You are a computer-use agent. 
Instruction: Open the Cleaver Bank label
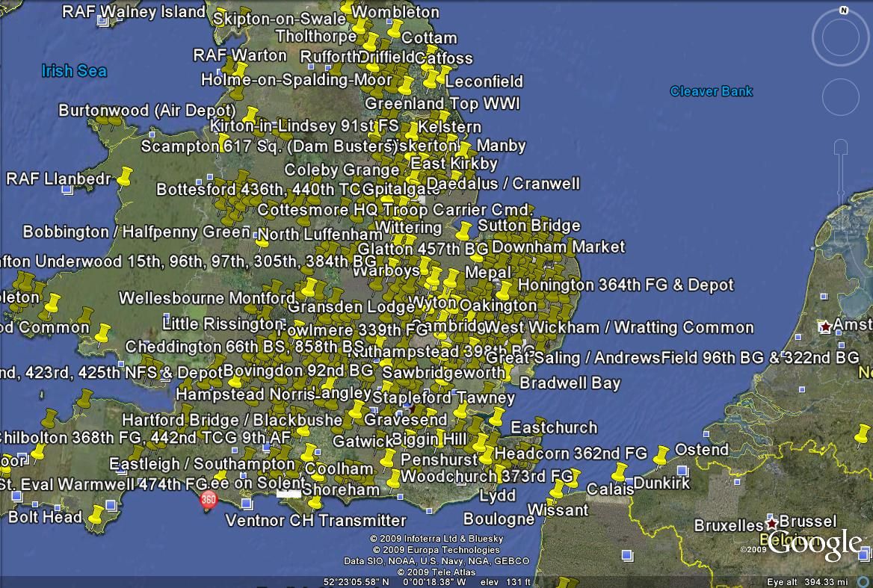[x=712, y=91]
